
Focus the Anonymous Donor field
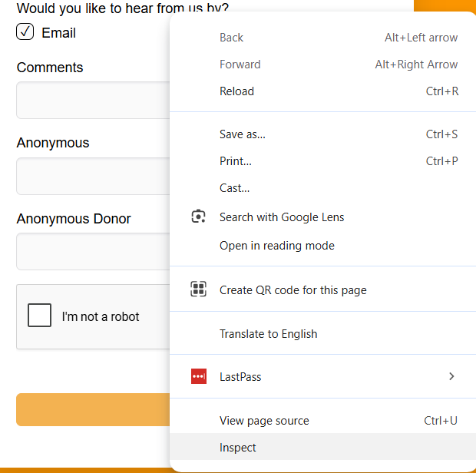pos(92,251)
